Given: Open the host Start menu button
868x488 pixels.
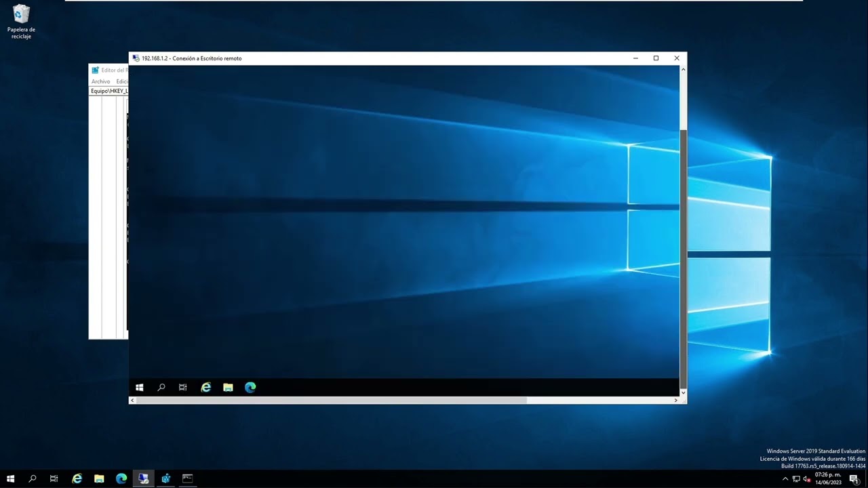Looking at the screenshot, I should (x=10, y=479).
